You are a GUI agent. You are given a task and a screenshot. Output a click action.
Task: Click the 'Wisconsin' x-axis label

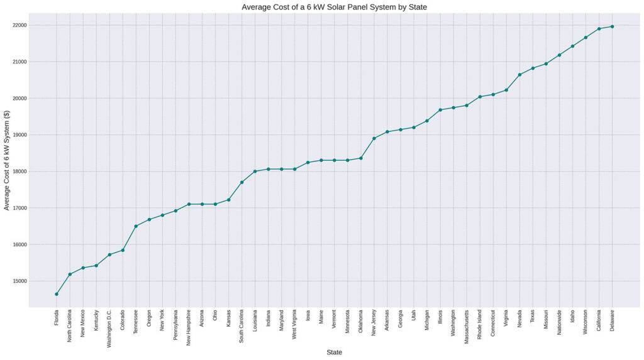point(586,322)
